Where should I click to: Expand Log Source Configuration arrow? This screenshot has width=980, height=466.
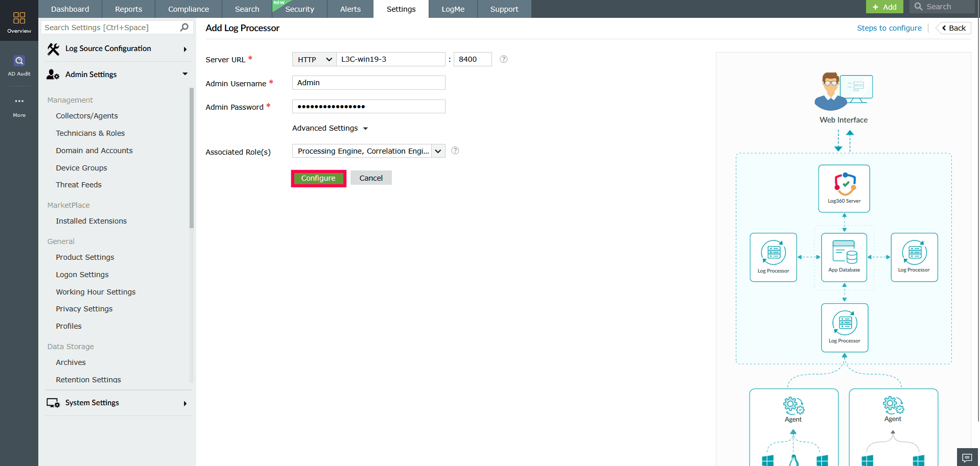click(185, 50)
